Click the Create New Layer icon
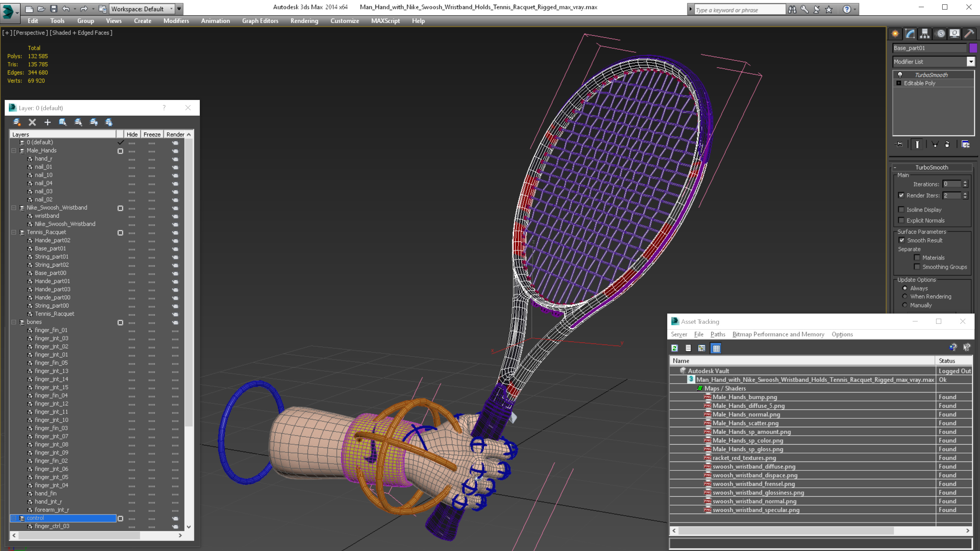 (17, 122)
